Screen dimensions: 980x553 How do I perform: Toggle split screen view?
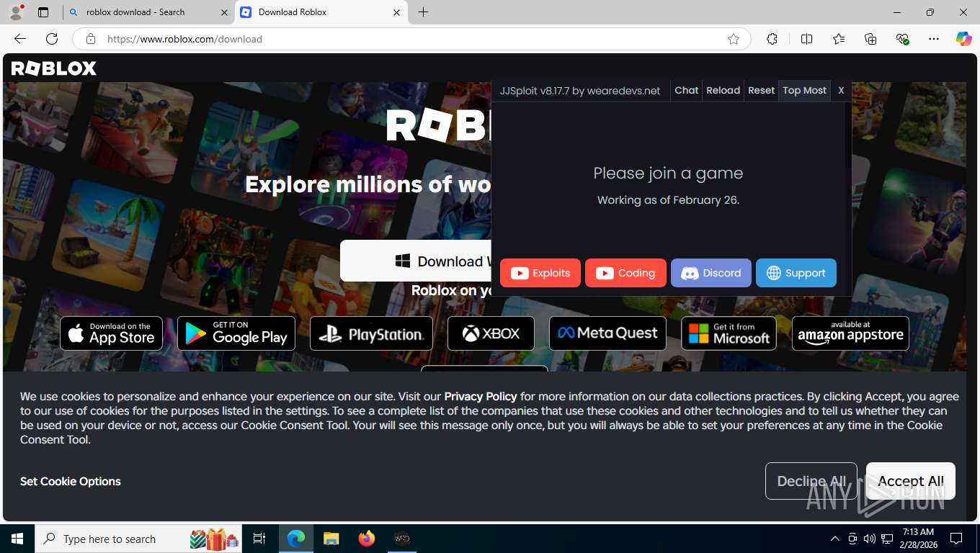click(x=807, y=39)
